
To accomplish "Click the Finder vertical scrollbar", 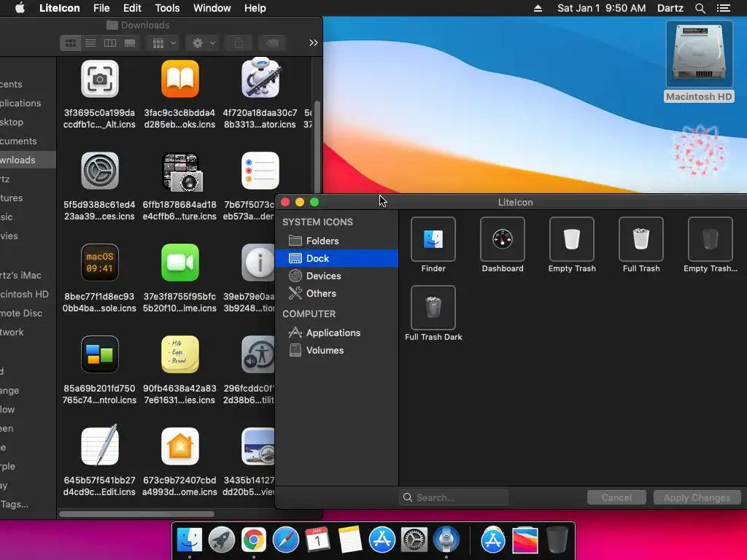I will 317,146.
